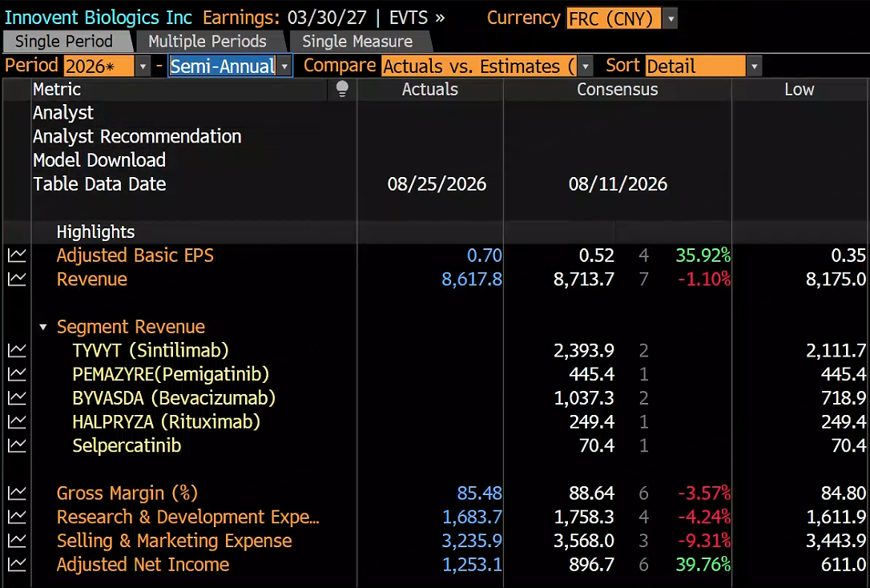Click the Low column header
The width and height of the screenshot is (870, 588).
point(799,89)
